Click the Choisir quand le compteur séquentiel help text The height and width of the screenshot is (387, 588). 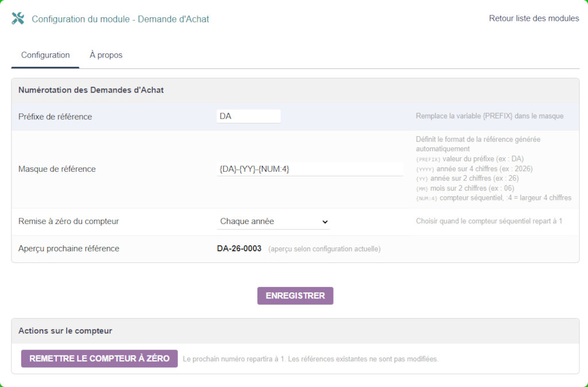(489, 221)
